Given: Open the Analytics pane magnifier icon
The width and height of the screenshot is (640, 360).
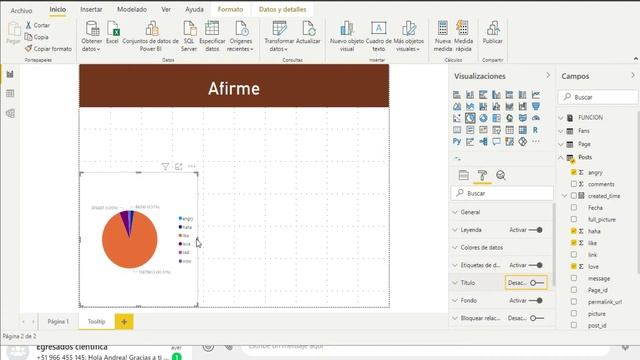Looking at the screenshot, I should click(x=501, y=175).
